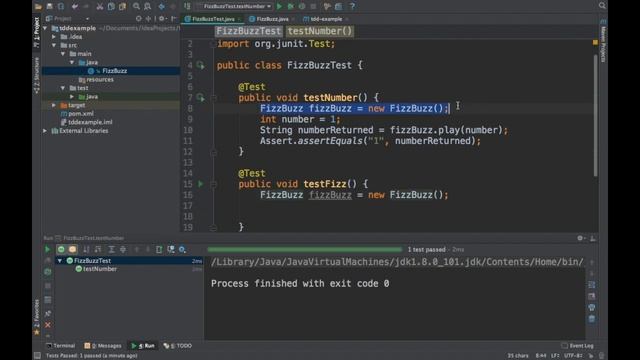Click the paste icon in toolbar
Image resolution: width=640 pixels, height=360 pixels.
pos(122,6)
